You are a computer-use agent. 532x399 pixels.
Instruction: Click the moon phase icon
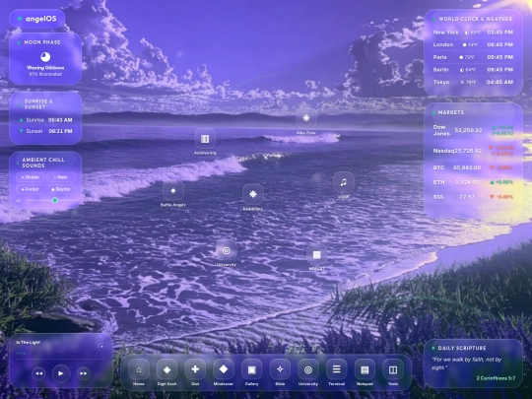point(45,57)
